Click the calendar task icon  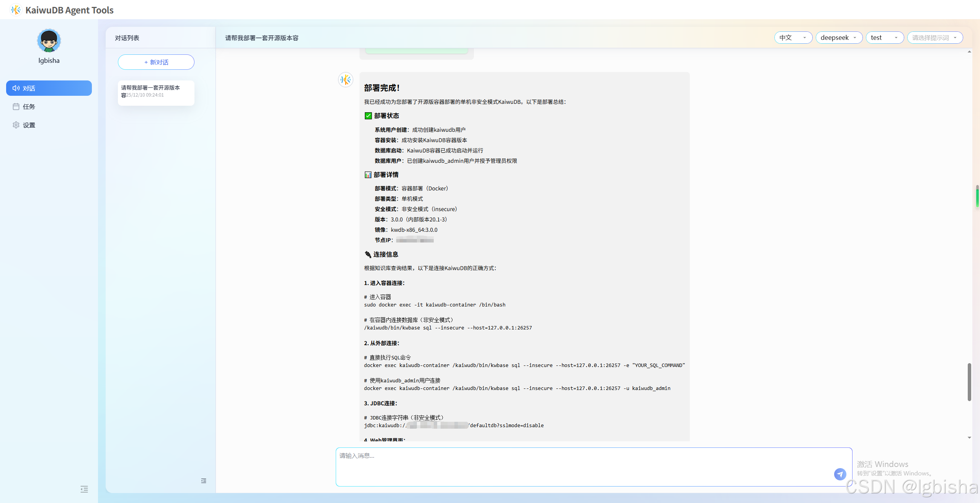pyautogui.click(x=16, y=106)
